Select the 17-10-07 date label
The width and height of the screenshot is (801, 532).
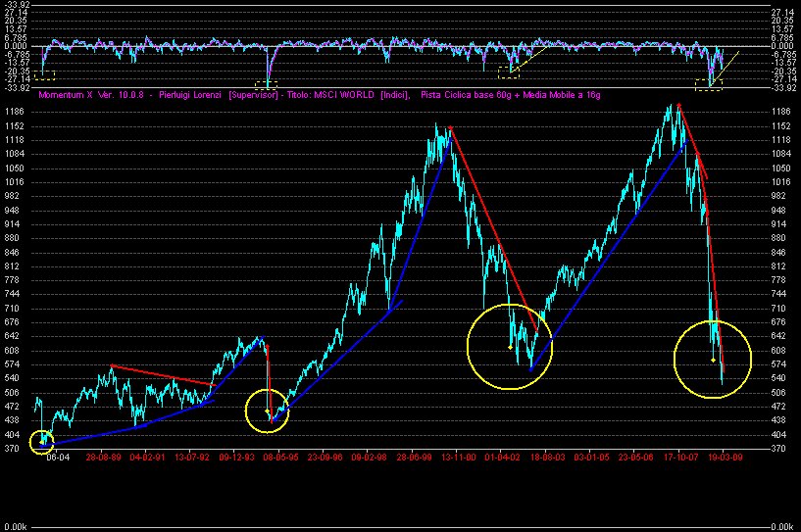[680, 457]
